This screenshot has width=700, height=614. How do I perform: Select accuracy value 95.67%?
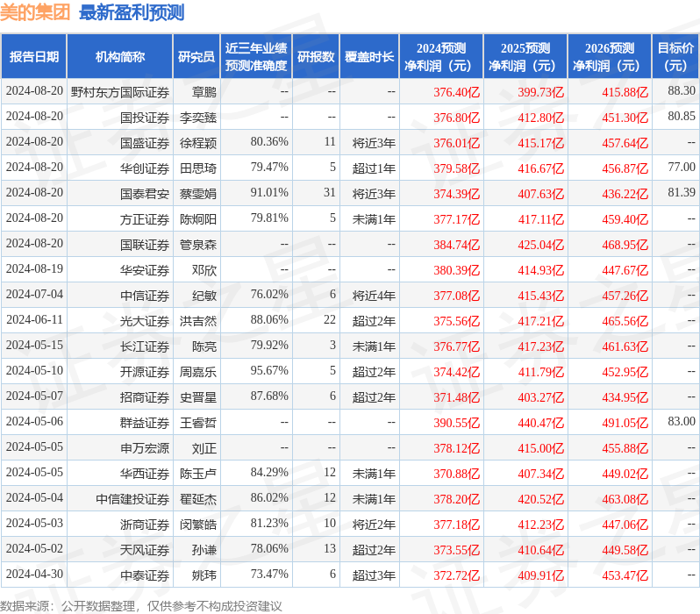[x=269, y=371]
